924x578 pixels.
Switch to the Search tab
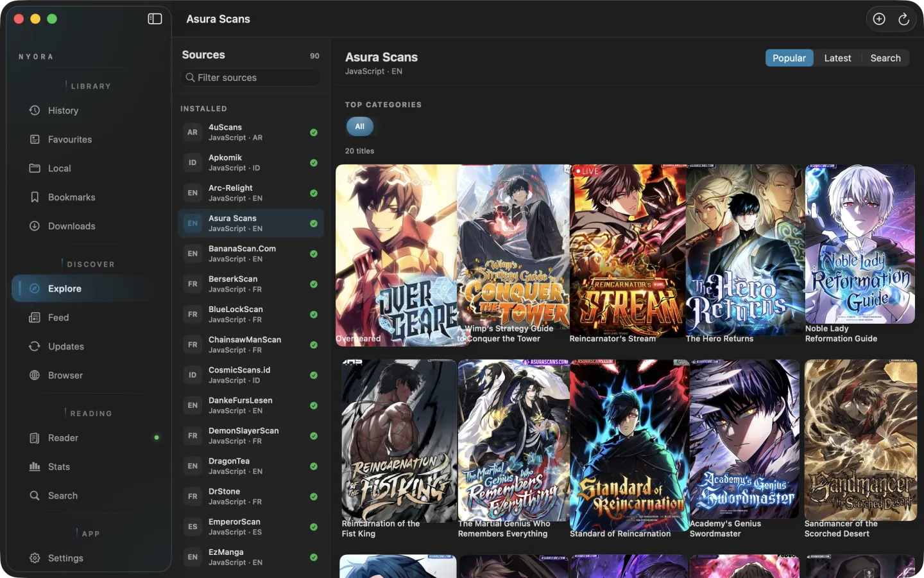coord(886,58)
